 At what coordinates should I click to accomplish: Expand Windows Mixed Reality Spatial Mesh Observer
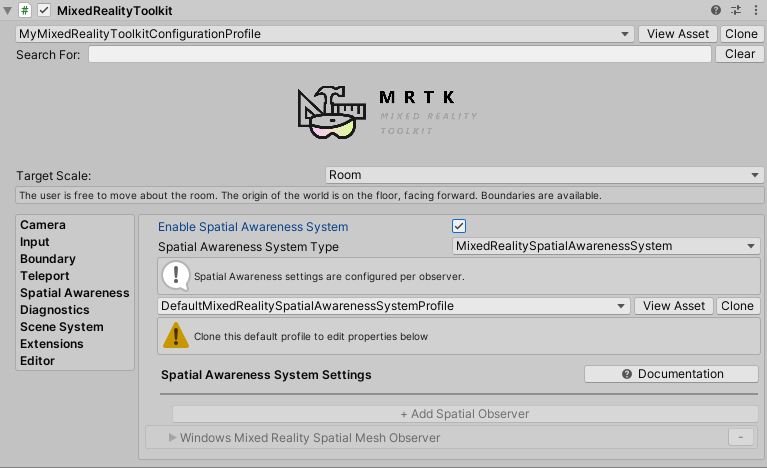click(x=172, y=438)
